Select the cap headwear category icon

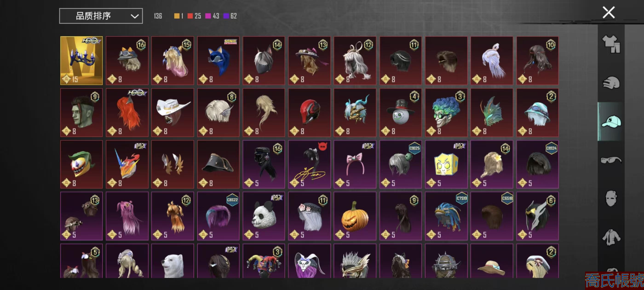coord(611,121)
